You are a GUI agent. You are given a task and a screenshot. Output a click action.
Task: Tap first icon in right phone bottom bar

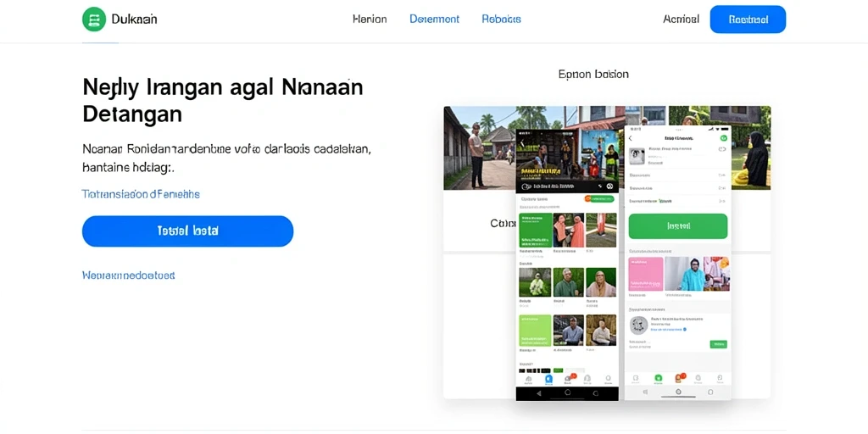636,378
